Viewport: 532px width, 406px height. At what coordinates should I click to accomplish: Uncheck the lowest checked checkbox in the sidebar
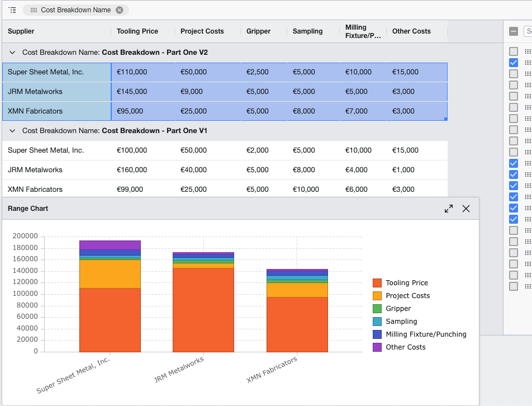click(x=513, y=219)
